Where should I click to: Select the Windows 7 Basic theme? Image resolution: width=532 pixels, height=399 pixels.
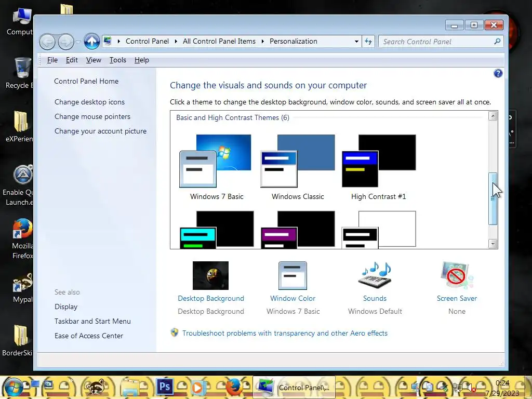(216, 166)
